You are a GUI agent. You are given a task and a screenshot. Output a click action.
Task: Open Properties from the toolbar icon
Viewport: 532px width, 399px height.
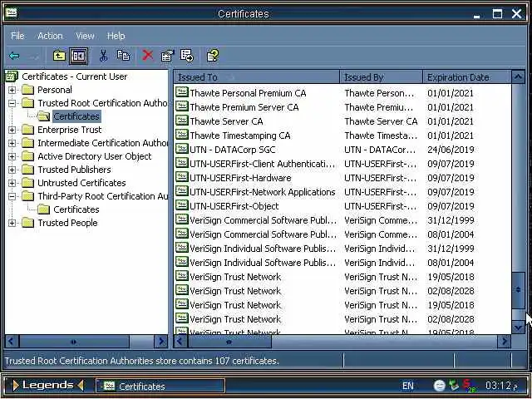coord(167,56)
